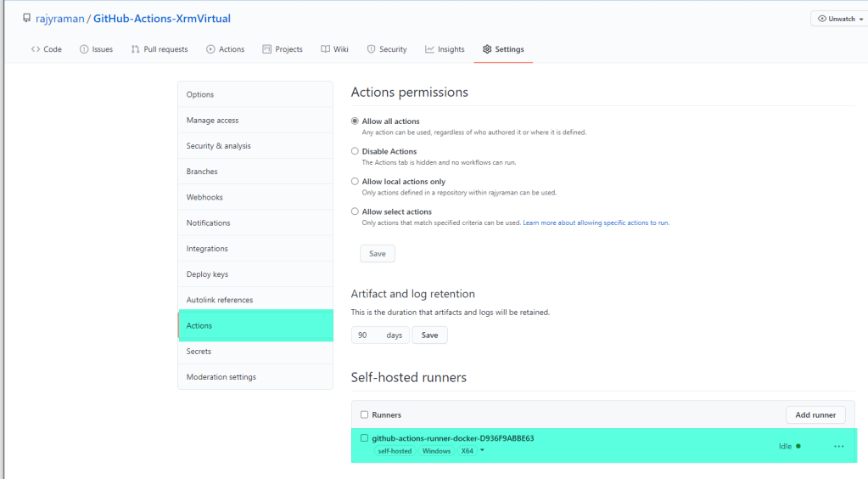Choose Allow local actions only option
The width and height of the screenshot is (868, 479).
[356, 182]
